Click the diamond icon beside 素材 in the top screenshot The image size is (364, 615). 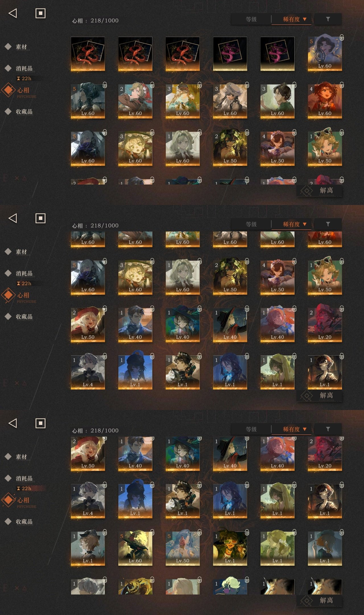tap(8, 46)
